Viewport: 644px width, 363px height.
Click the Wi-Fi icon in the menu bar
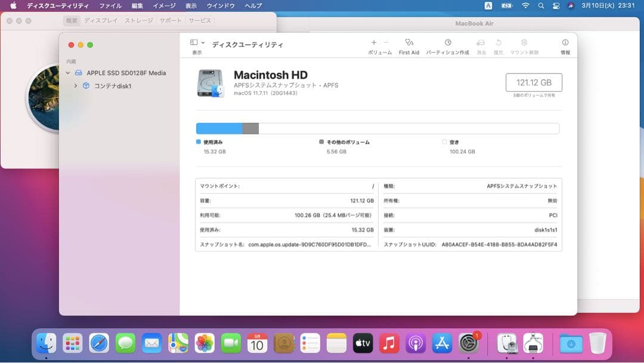coord(525,6)
